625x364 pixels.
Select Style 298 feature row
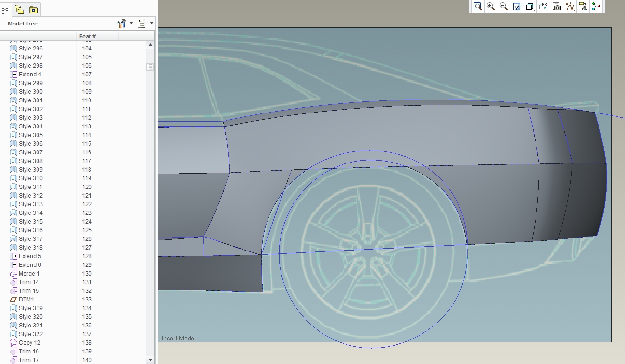coord(31,66)
